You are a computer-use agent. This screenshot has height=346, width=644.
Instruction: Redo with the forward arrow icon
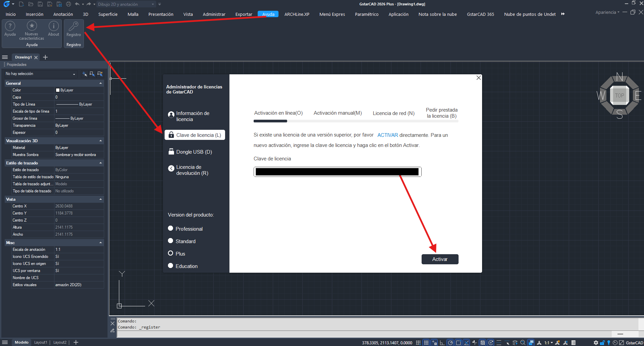[x=89, y=4]
